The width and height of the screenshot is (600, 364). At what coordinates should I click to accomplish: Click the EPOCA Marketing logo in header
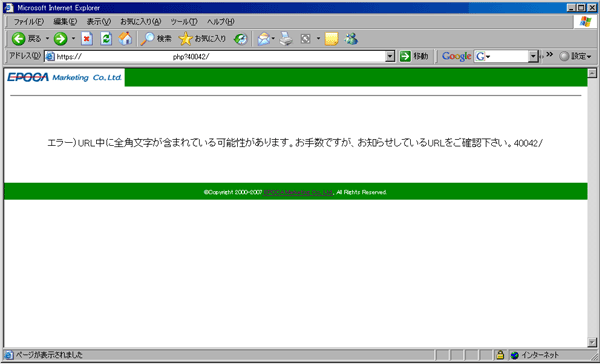pyautogui.click(x=64, y=77)
